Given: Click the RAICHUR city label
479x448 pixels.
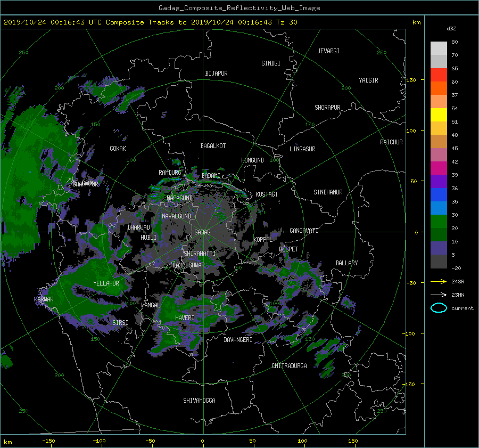Looking at the screenshot, I should pyautogui.click(x=391, y=142).
